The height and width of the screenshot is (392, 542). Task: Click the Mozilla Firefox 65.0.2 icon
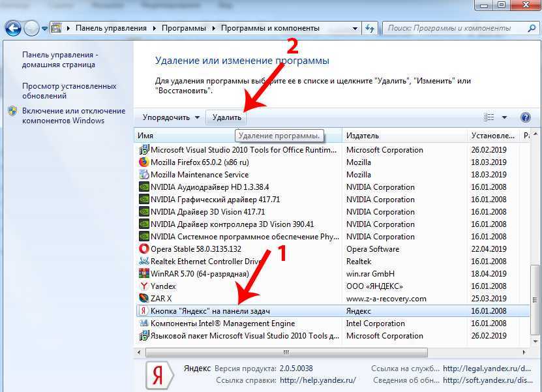coord(143,162)
